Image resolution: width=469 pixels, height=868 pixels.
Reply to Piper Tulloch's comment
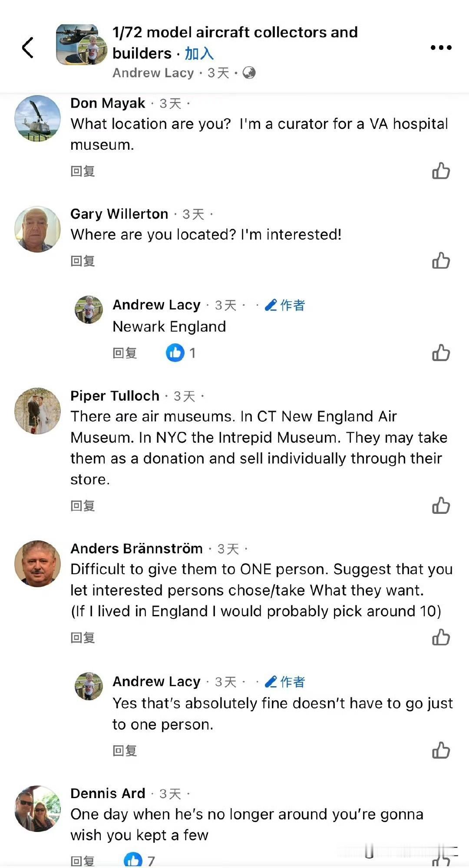click(83, 506)
